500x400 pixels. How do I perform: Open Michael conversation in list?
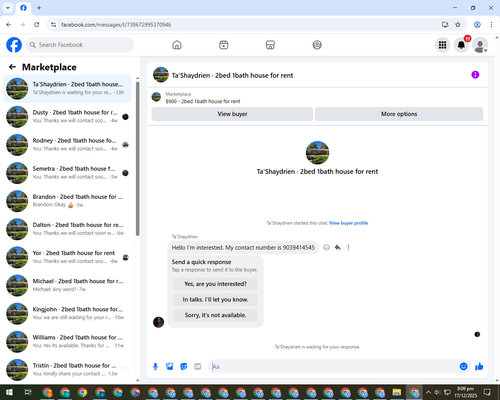click(67, 285)
